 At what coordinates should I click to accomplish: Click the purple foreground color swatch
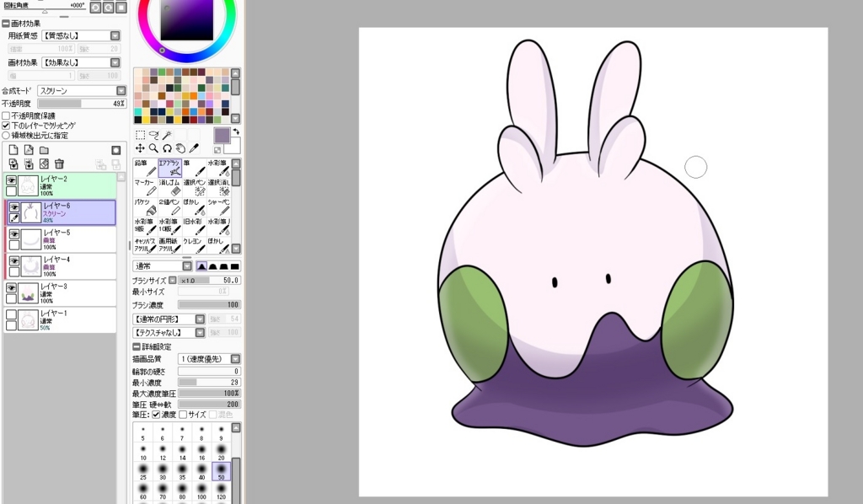(x=222, y=136)
